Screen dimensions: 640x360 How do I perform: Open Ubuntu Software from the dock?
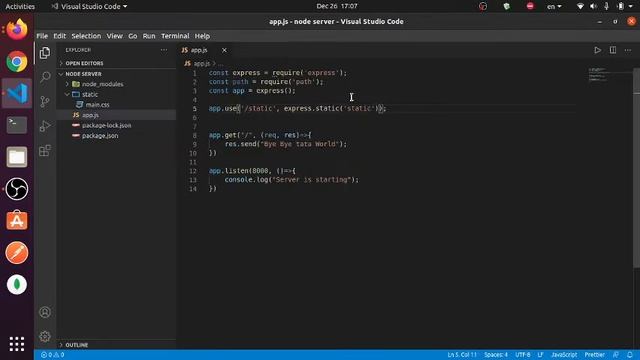[x=17, y=221]
